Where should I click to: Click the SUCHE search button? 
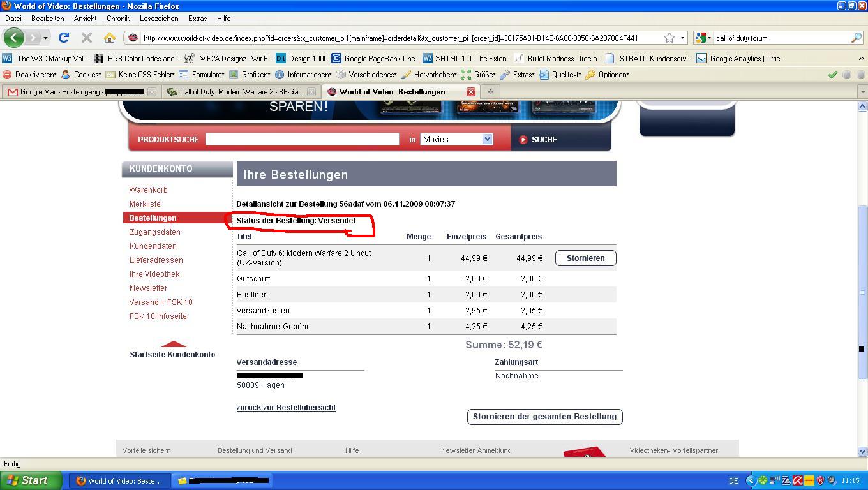pos(538,139)
